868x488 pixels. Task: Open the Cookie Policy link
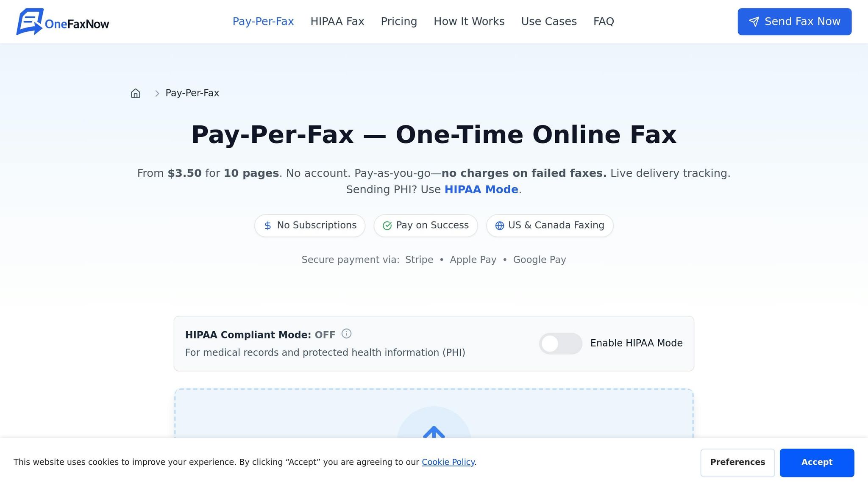coord(448,462)
